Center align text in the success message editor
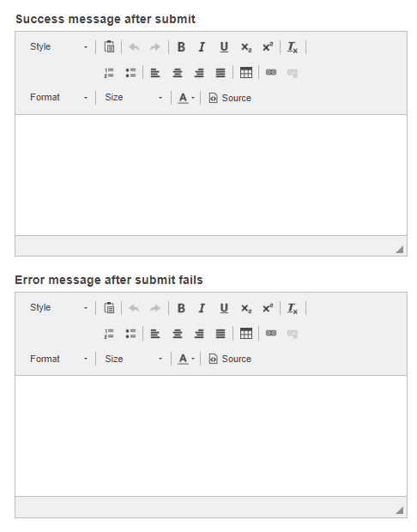 click(178, 73)
